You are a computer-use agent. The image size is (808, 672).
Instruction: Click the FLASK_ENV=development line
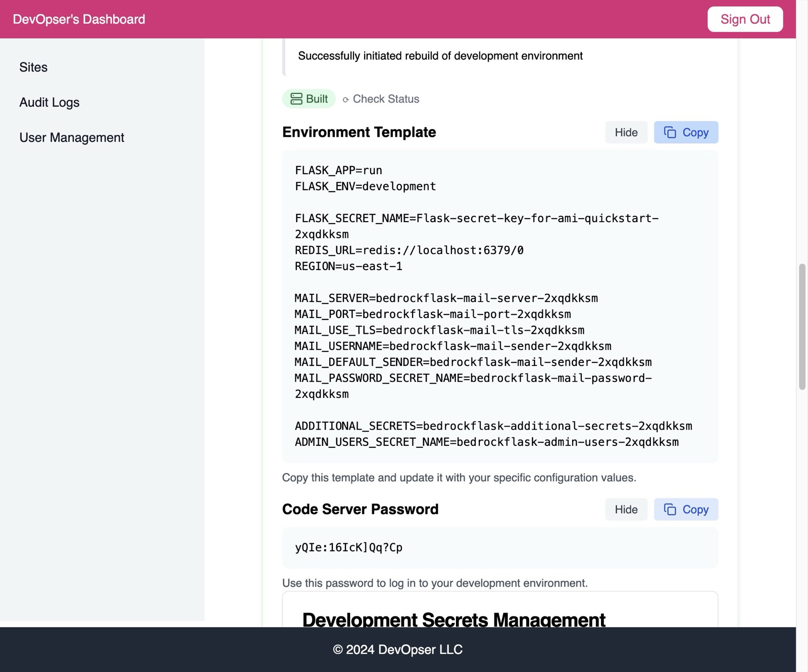click(x=365, y=186)
